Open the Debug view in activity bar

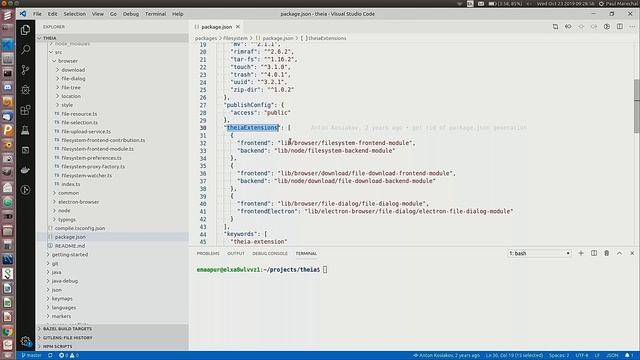25,90
